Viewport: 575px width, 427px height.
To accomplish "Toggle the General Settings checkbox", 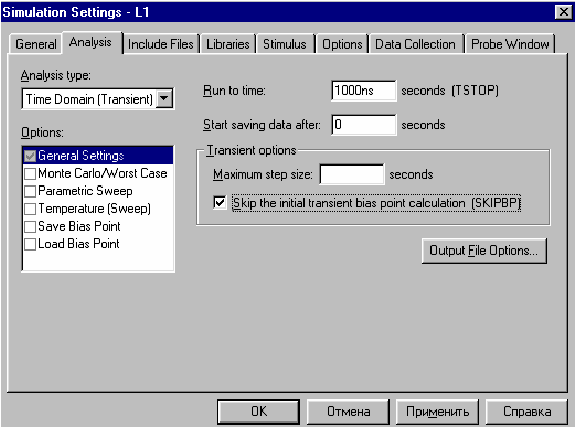I will coord(30,156).
